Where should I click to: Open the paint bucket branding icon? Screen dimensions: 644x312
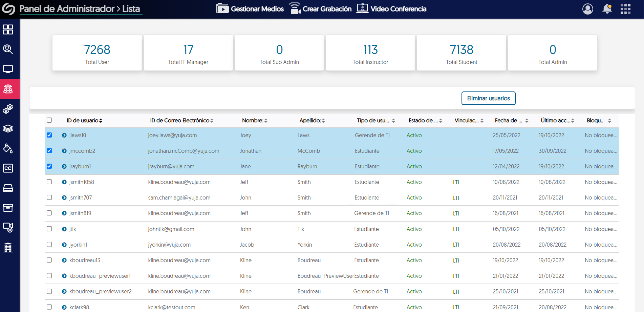click(x=8, y=148)
